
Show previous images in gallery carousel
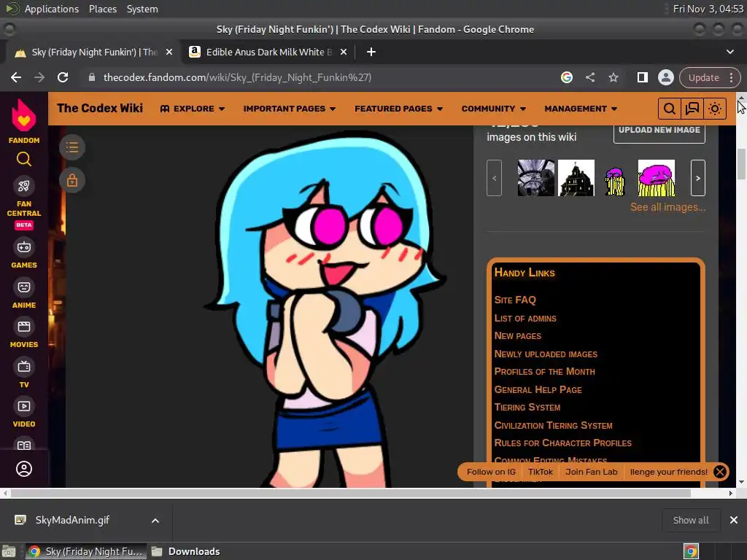point(494,178)
